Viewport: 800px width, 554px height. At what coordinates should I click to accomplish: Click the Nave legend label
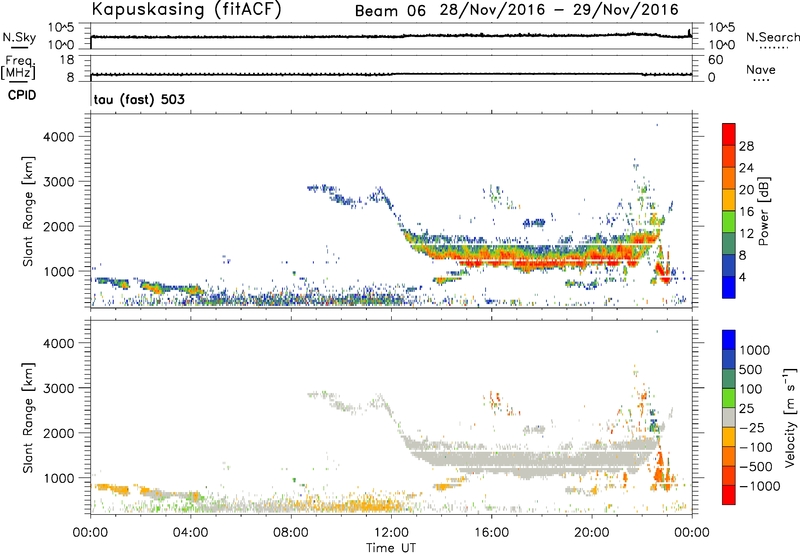click(761, 69)
